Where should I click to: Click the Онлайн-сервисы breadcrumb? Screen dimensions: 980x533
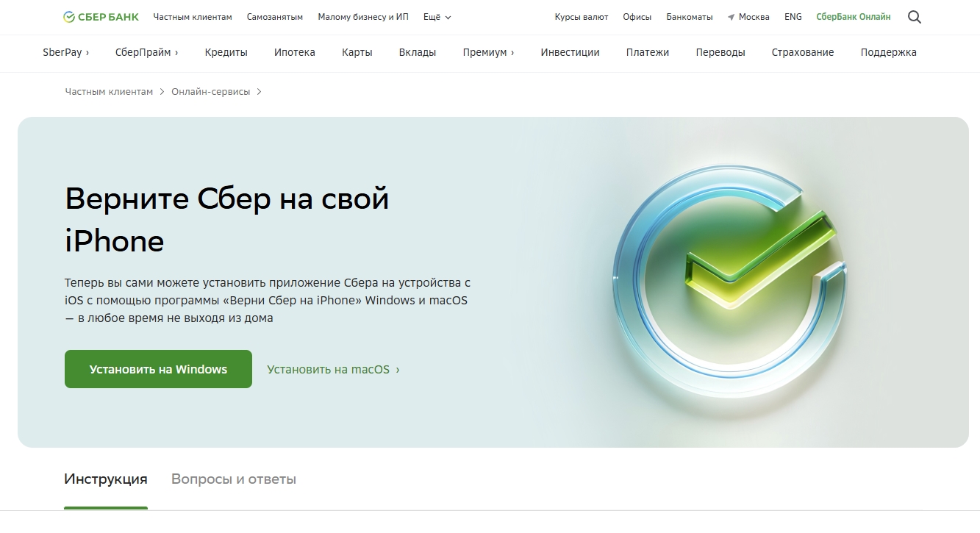tap(211, 92)
